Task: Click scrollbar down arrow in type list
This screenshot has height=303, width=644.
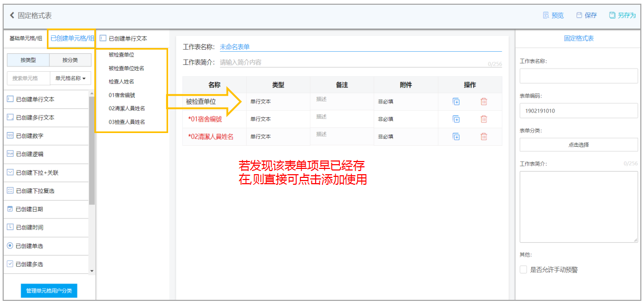Action: point(92,271)
